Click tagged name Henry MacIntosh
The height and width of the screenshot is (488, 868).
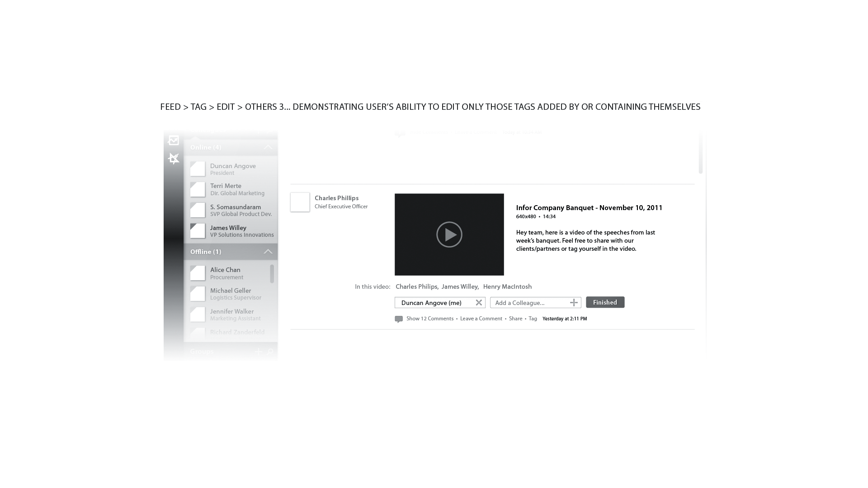coord(507,286)
